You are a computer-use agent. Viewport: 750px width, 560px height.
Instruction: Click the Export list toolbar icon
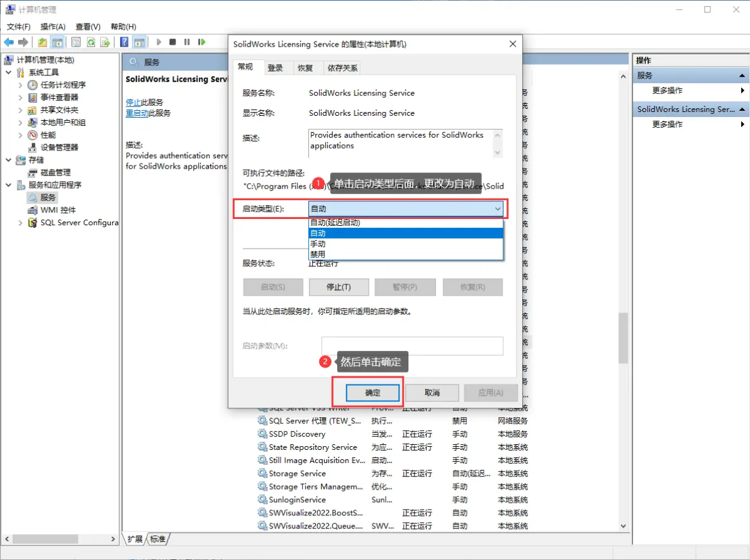click(105, 42)
